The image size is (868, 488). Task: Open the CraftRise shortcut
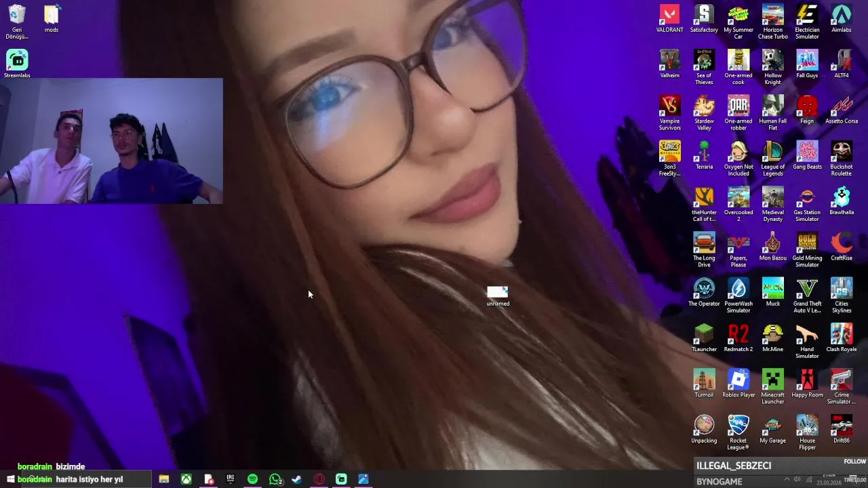(x=842, y=246)
